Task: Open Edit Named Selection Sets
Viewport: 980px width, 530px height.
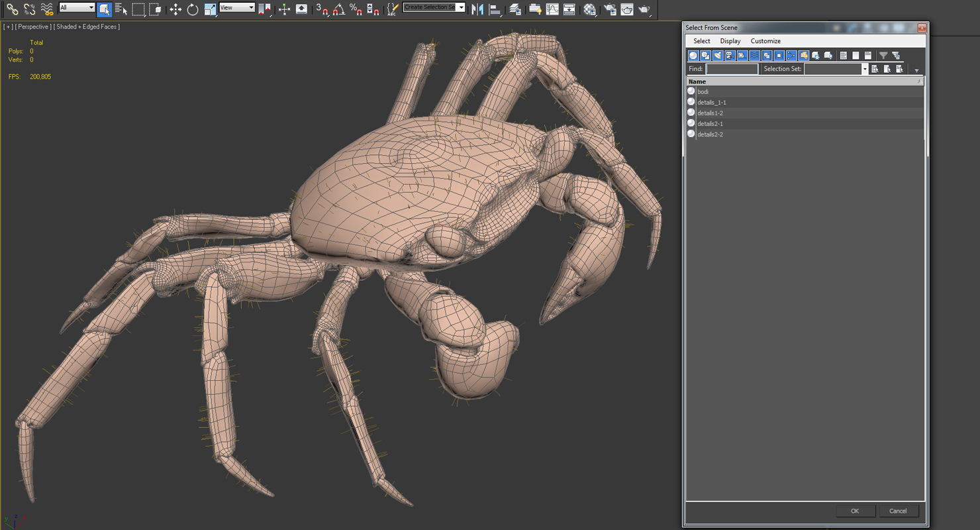Action: tap(393, 9)
